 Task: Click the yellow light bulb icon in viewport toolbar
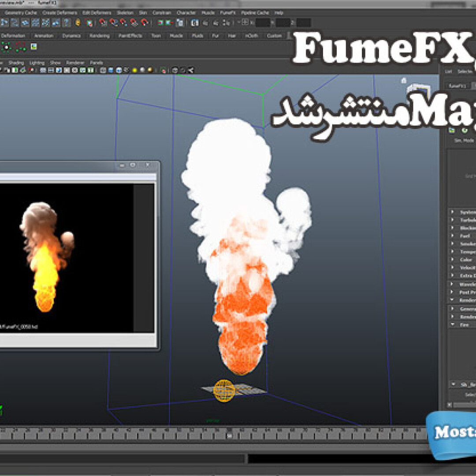(150, 70)
